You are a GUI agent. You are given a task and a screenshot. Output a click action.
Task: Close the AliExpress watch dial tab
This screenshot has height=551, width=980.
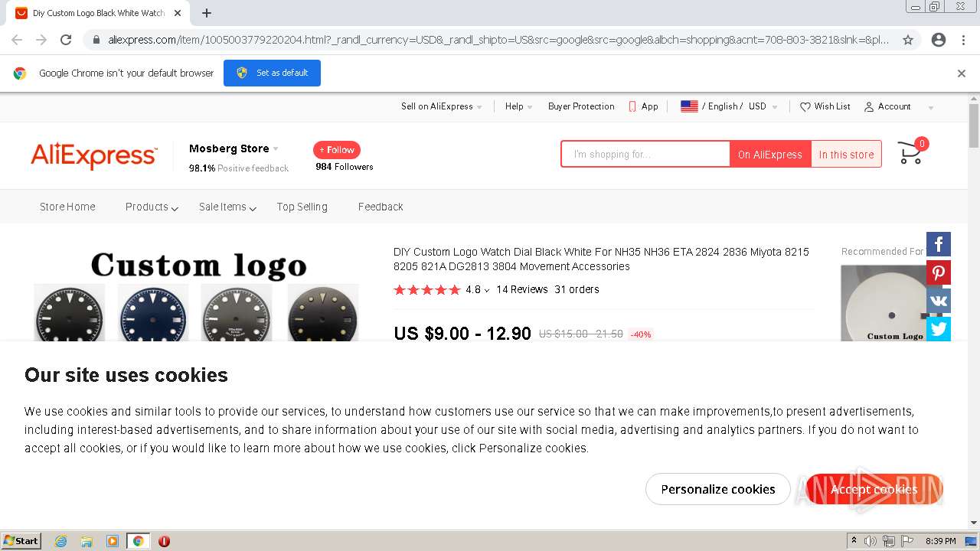point(178,13)
